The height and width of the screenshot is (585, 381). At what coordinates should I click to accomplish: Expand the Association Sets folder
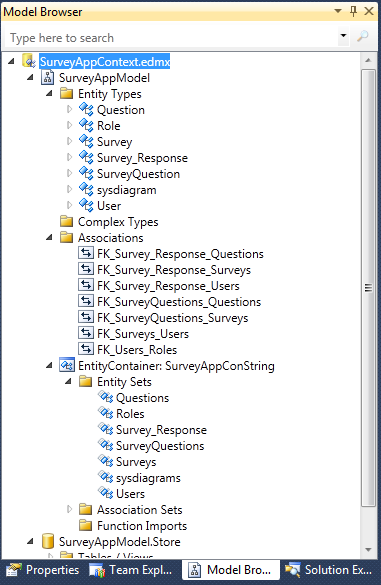69,509
